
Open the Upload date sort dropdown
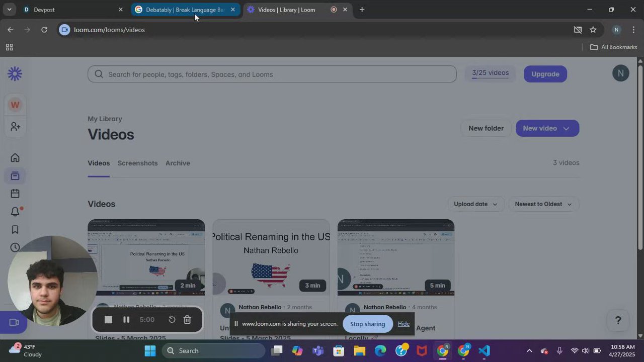pos(475,204)
